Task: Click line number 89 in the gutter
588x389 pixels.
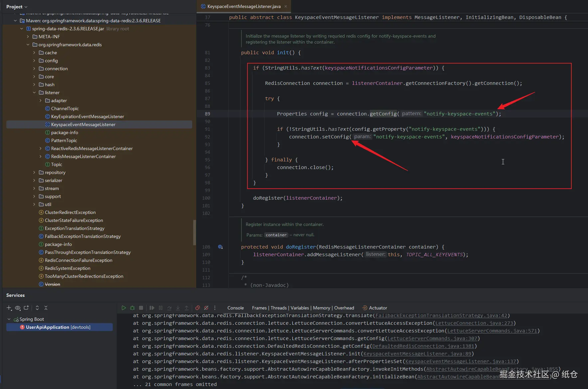Action: [208, 114]
